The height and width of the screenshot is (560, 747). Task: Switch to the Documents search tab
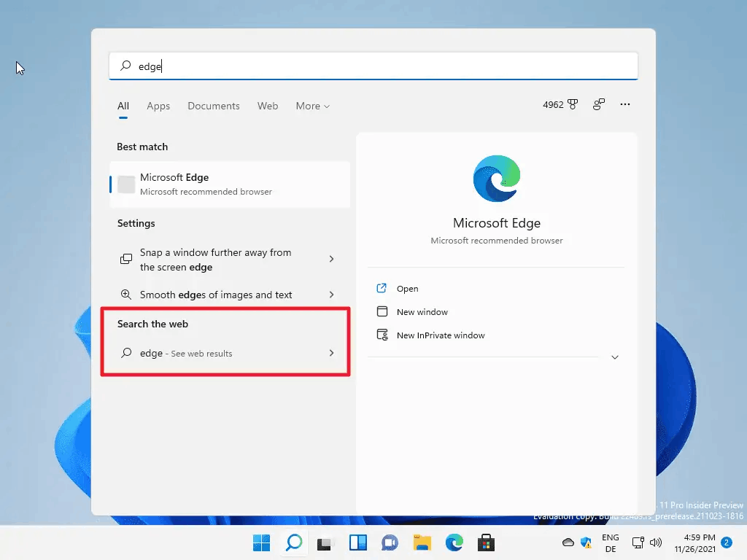pyautogui.click(x=213, y=106)
